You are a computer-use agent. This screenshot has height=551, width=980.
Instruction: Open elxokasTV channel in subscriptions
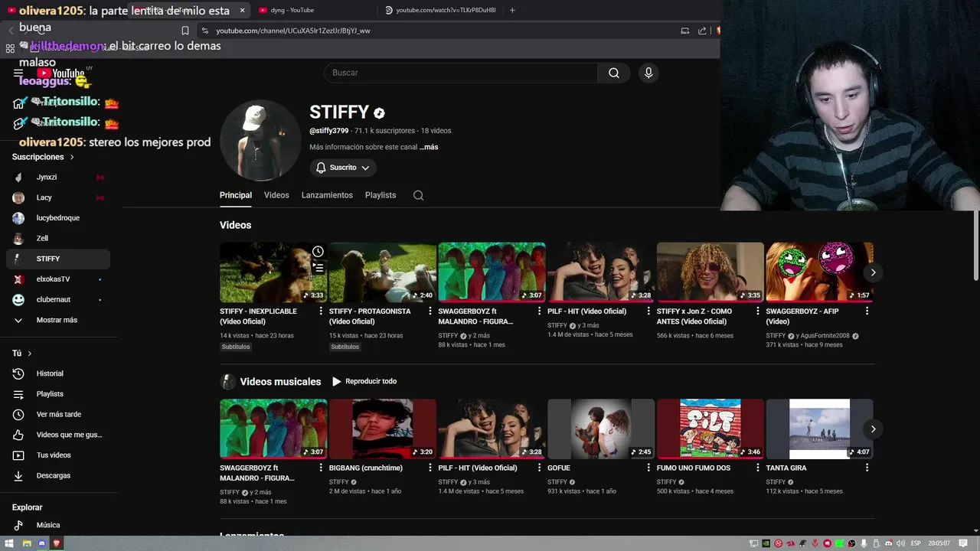[58, 279]
